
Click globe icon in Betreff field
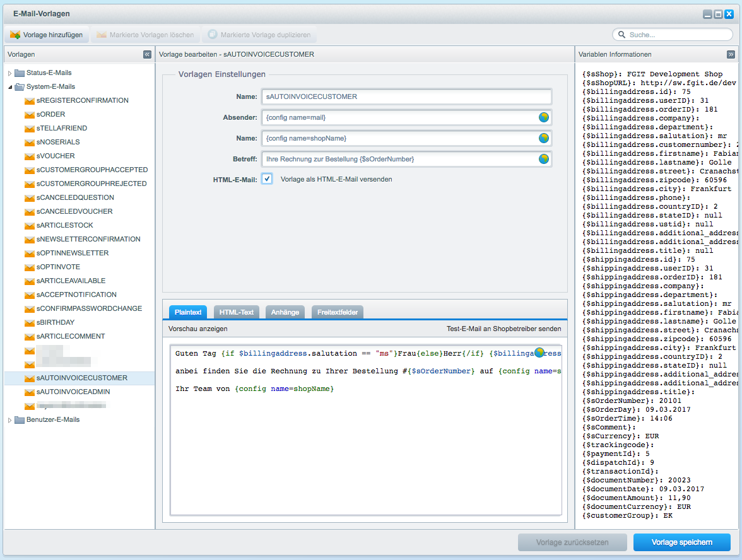tap(544, 159)
